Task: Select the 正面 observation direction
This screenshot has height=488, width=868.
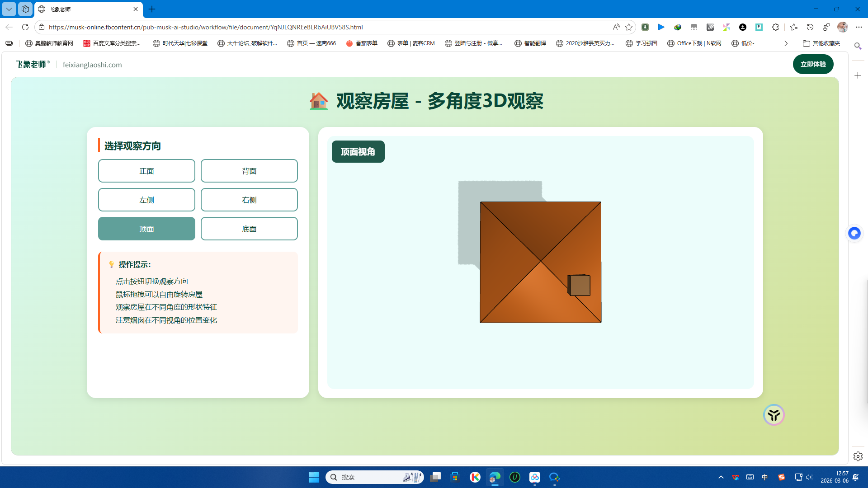Action: [x=146, y=171]
